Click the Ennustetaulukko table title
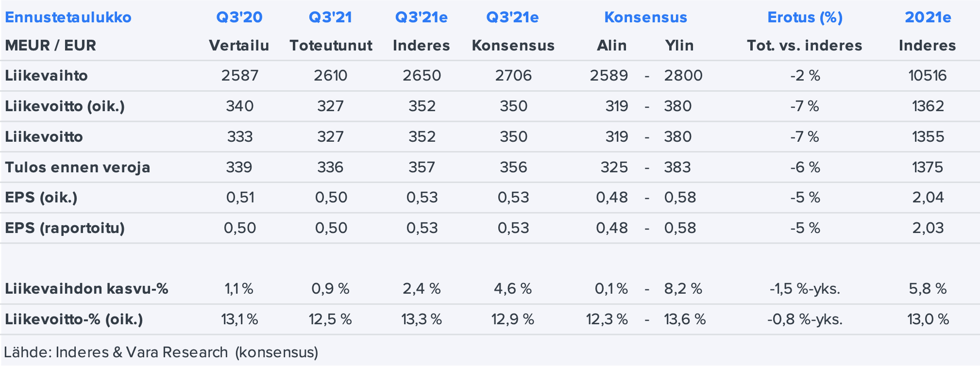 [x=68, y=17]
